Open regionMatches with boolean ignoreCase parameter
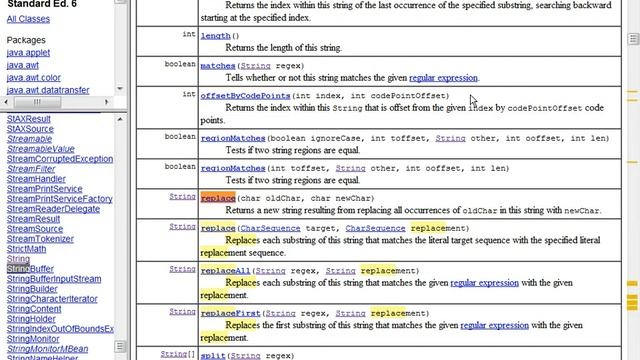Viewport: 640px width, 360px height. point(233,138)
